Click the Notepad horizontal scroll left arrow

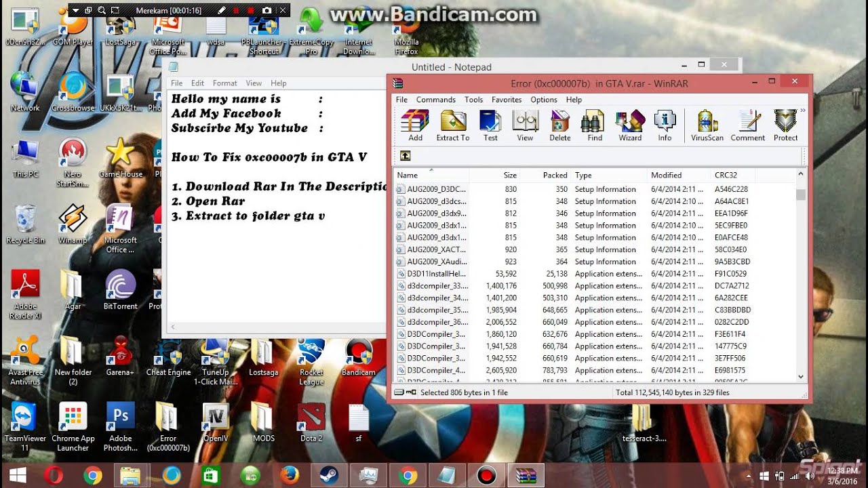click(x=173, y=327)
